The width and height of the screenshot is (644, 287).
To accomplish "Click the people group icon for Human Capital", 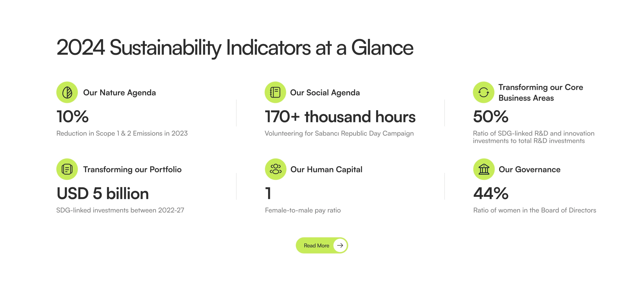I will pyautogui.click(x=275, y=169).
